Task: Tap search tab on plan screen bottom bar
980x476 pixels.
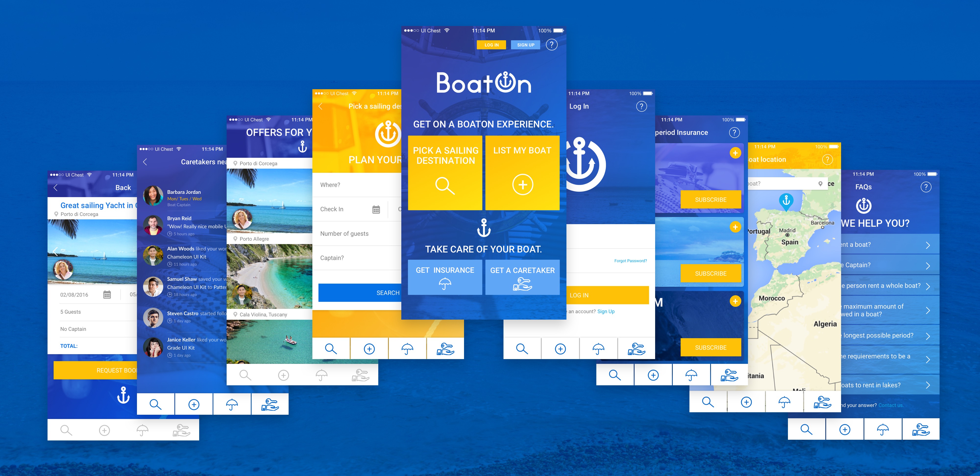Action: pos(331,349)
